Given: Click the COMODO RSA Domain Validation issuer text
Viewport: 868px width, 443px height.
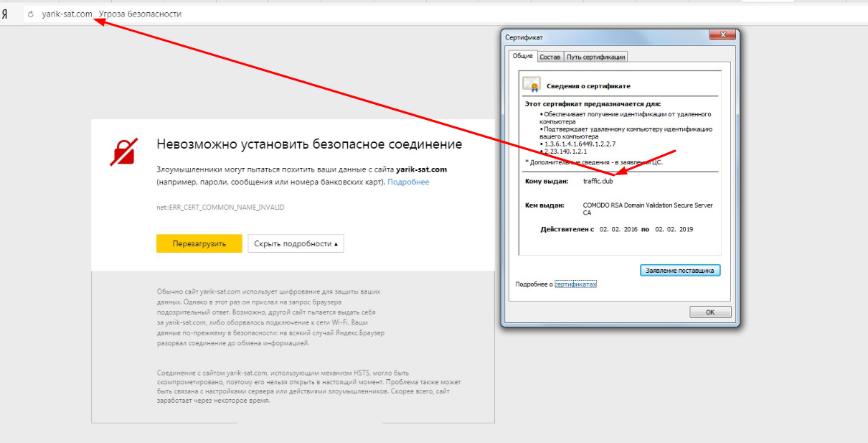Looking at the screenshot, I should click(648, 209).
